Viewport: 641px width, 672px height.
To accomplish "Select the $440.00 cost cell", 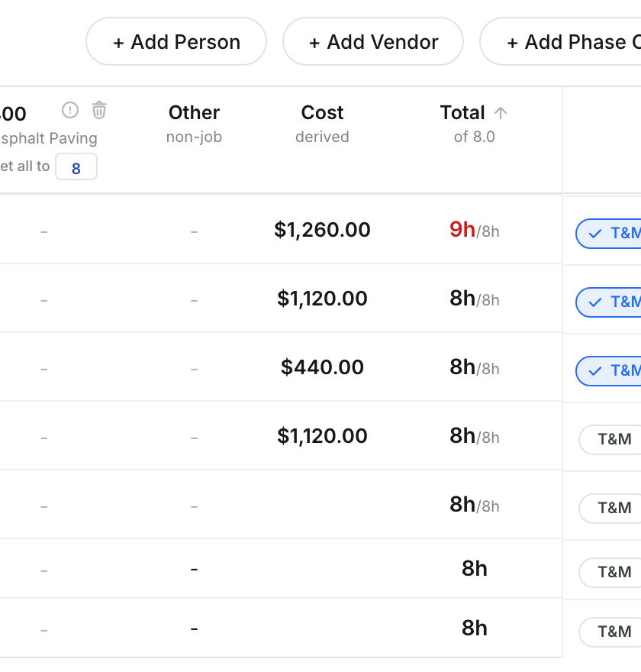I will [x=322, y=367].
